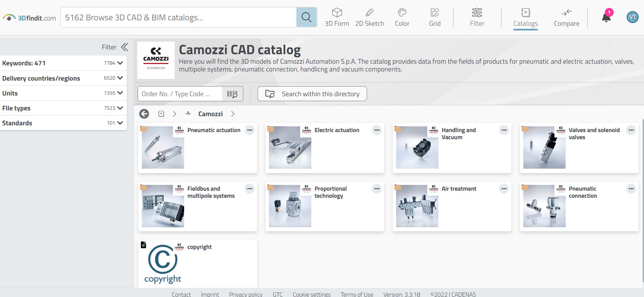The height and width of the screenshot is (297, 644).
Task: Open more options for Proportional technology
Action: click(x=377, y=189)
